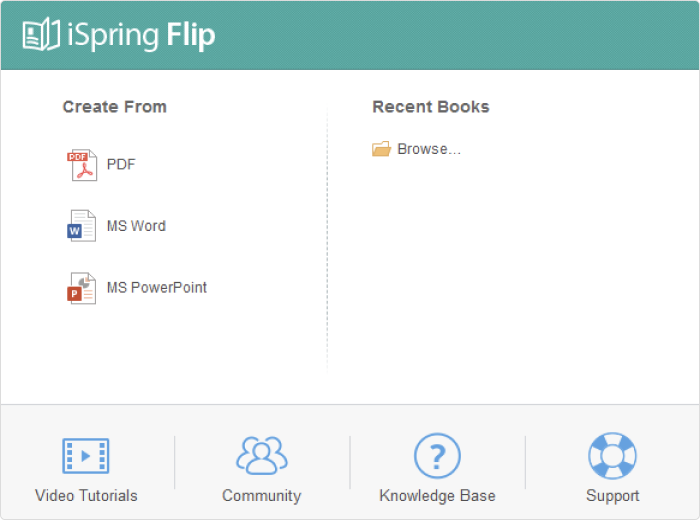Open the Video Tutorials text label
Screen dimensions: 700x520
pos(86,495)
